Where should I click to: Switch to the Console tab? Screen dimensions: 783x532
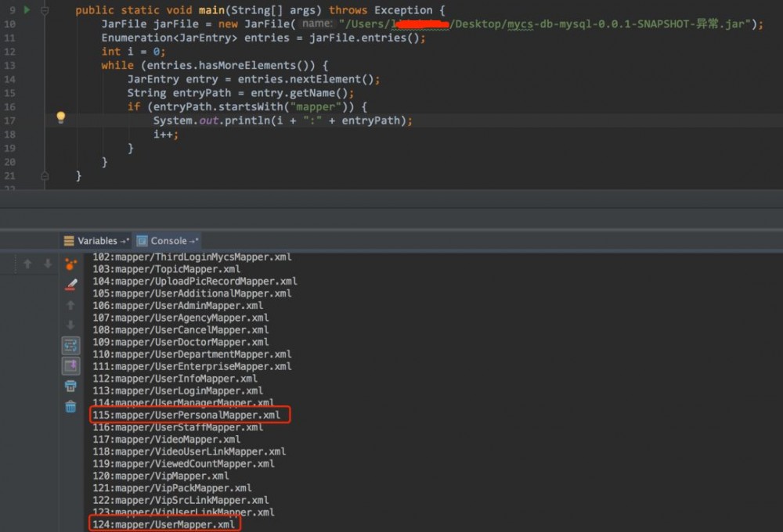pos(168,241)
